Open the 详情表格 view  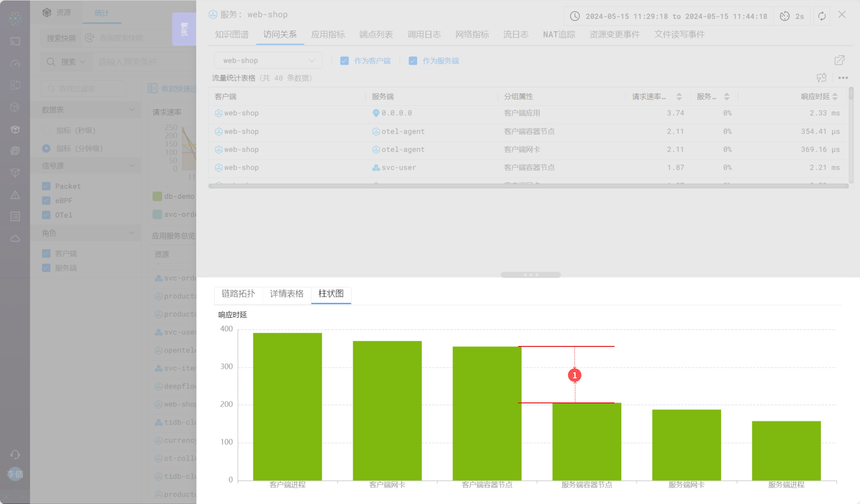coord(286,293)
